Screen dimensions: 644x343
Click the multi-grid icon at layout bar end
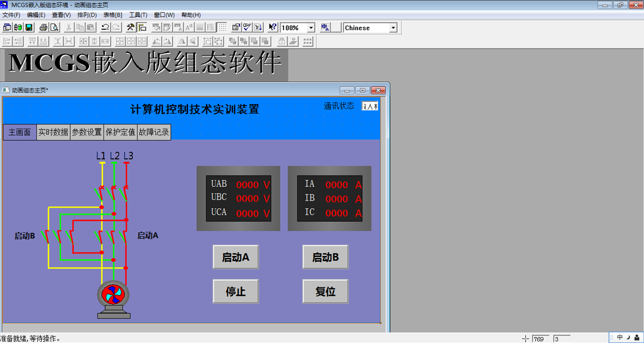pos(308,42)
